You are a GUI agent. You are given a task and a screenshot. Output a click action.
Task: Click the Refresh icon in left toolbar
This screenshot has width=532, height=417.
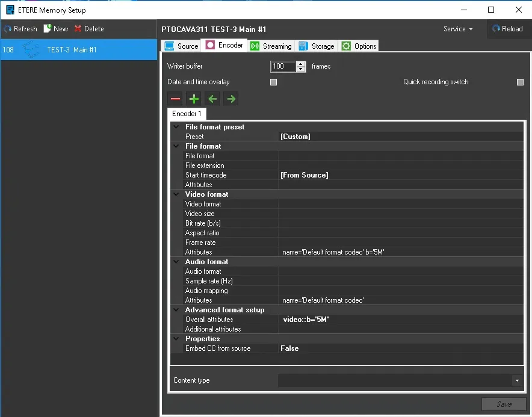(x=8, y=29)
